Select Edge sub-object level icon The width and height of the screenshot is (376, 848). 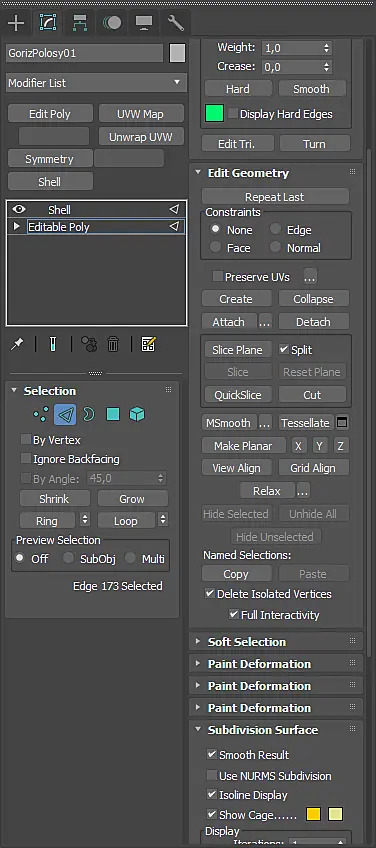click(x=65, y=415)
